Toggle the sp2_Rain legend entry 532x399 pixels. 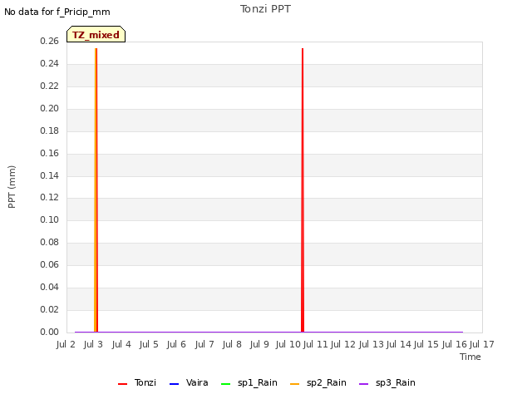coord(318,382)
